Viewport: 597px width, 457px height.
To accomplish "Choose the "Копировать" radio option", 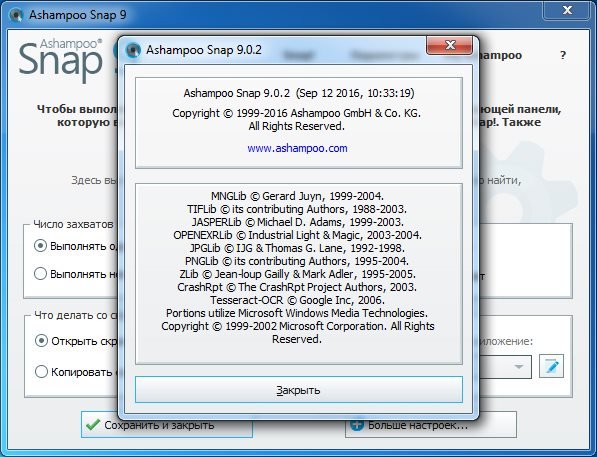I will point(41,371).
